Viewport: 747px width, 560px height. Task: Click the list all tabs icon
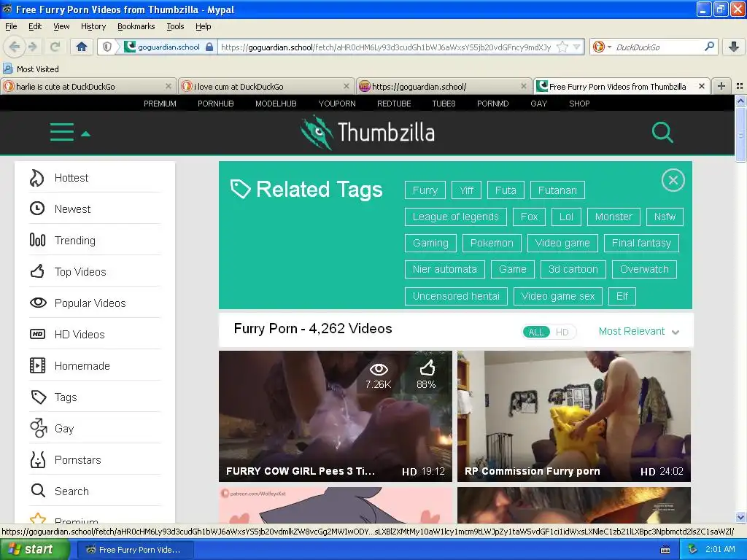740,86
